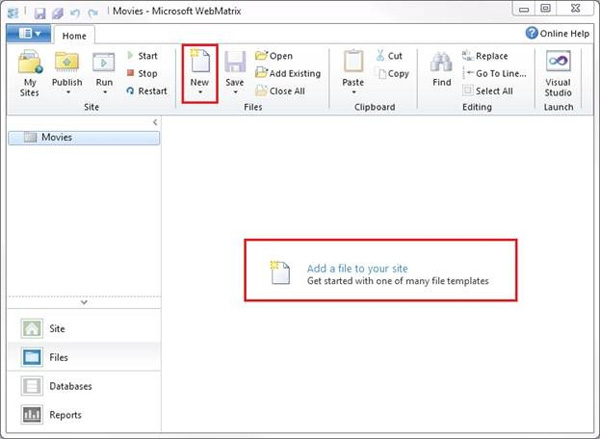Expand the New dropdown arrow
The height and width of the screenshot is (439, 600).
(x=200, y=92)
